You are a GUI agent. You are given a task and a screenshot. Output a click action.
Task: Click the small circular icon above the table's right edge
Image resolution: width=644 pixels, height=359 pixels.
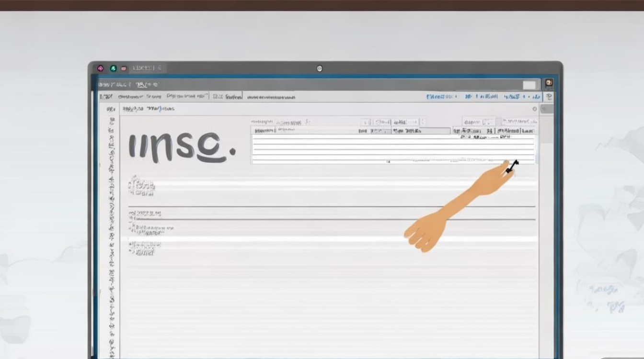point(535,109)
